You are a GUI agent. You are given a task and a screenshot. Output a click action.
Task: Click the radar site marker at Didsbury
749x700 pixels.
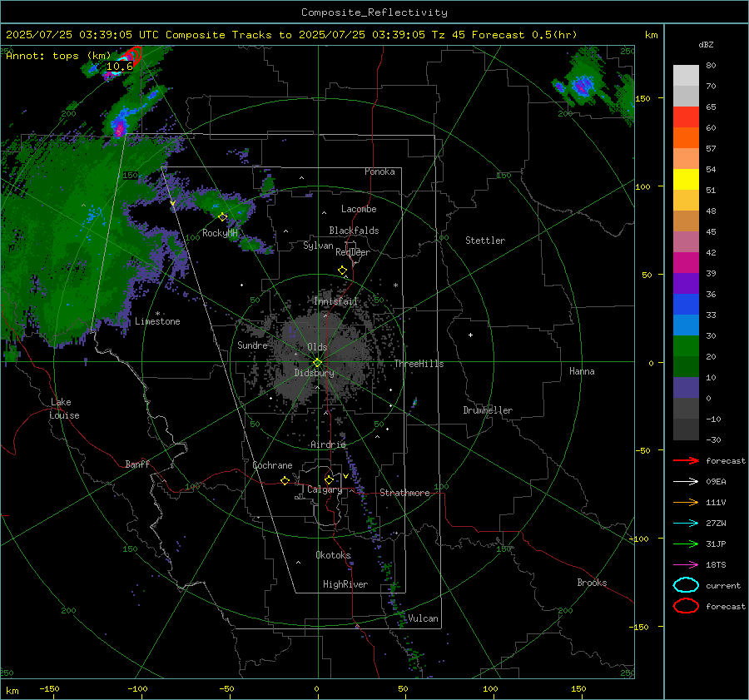click(317, 363)
